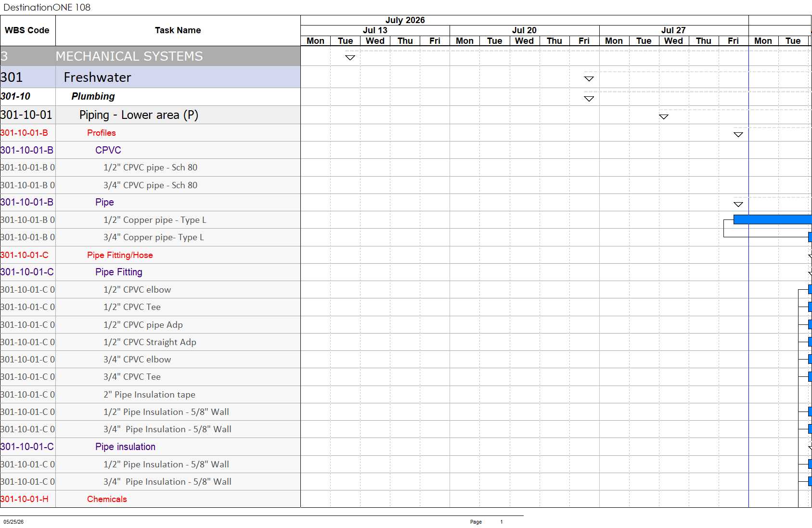Click the Profiles summary triangle marker
The width and height of the screenshot is (812, 528).
click(738, 135)
